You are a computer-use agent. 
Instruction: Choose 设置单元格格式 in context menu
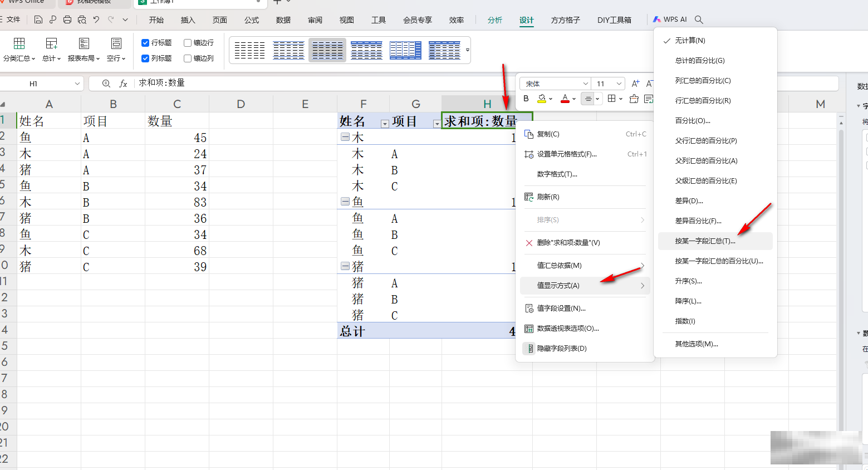pos(585,154)
